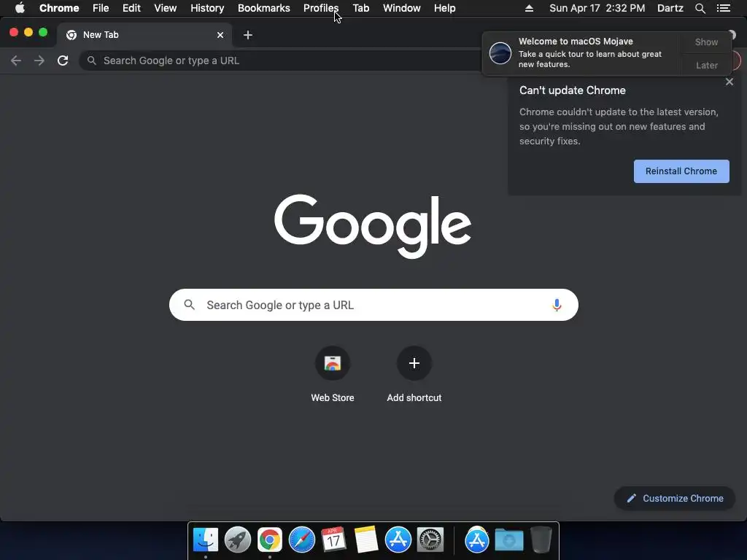Open a new tab with plus button

click(248, 35)
